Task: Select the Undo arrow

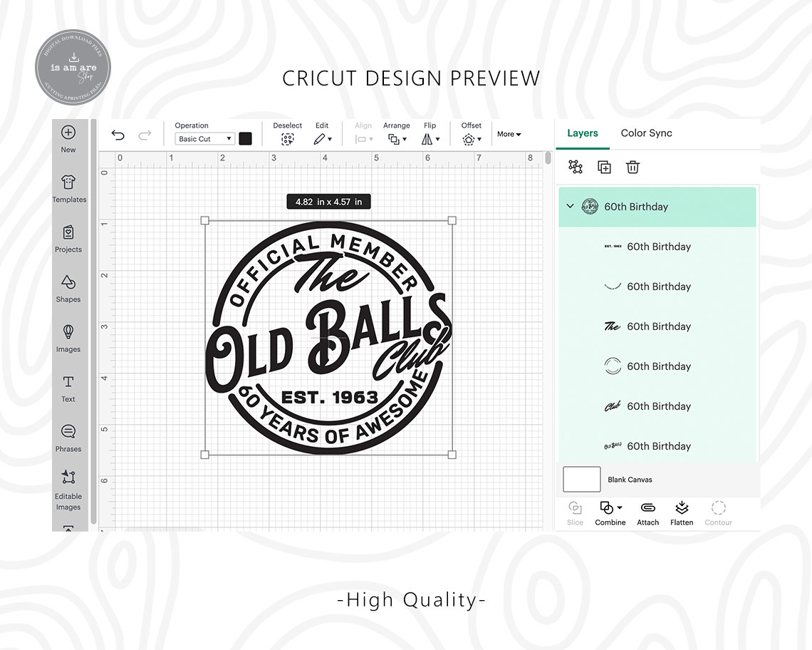Action: click(x=118, y=134)
